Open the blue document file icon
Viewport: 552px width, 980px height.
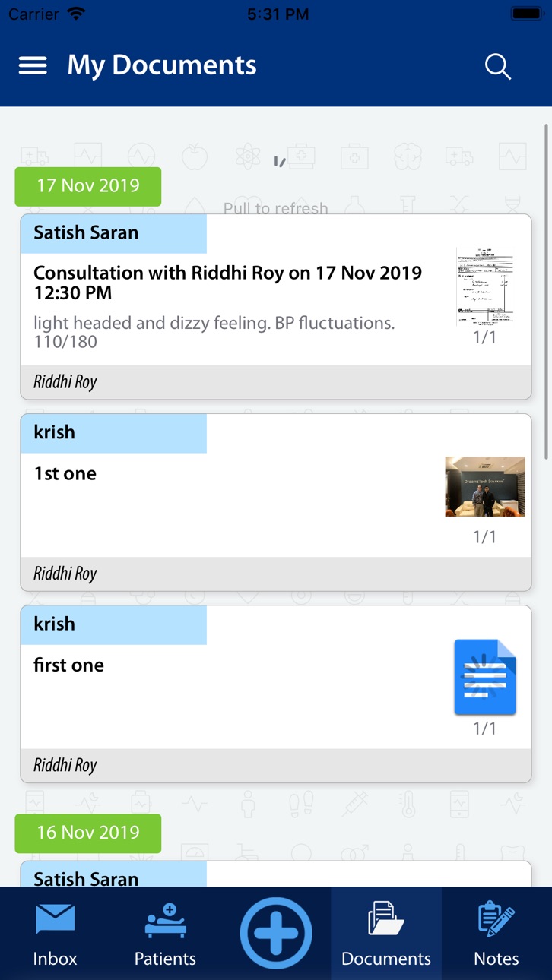[x=485, y=677]
